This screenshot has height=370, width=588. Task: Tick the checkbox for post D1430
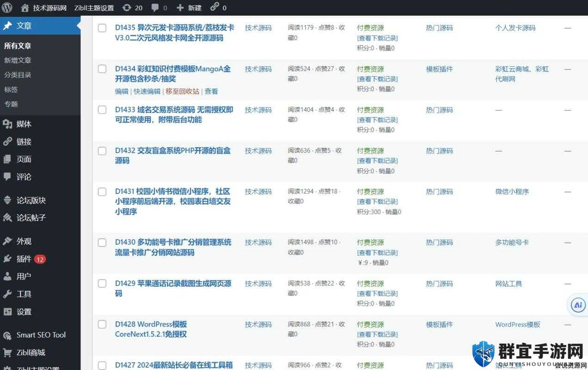click(102, 242)
